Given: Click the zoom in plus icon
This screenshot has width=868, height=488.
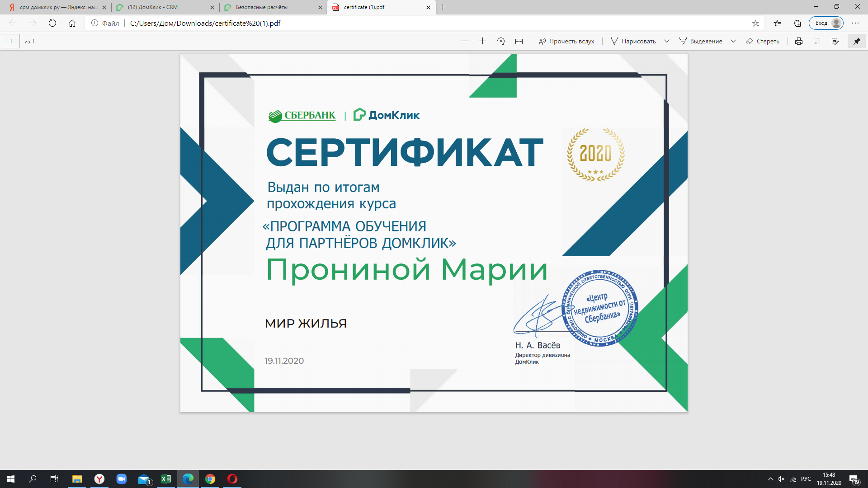Looking at the screenshot, I should (x=482, y=41).
